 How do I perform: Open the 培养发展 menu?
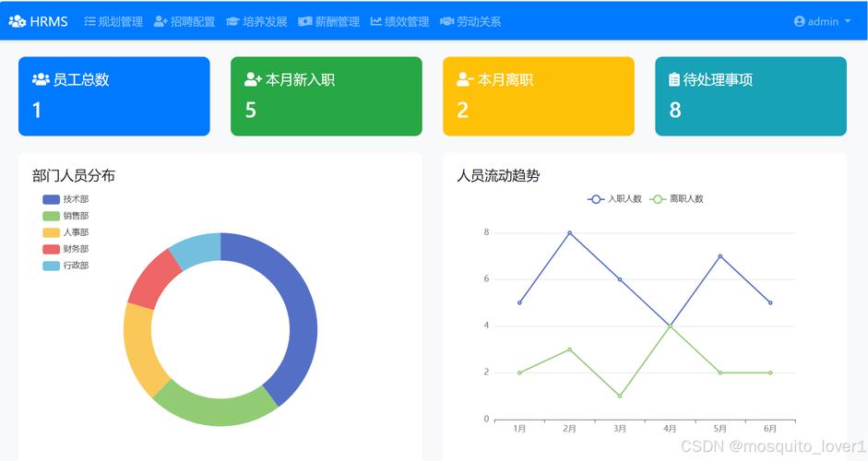pos(256,21)
